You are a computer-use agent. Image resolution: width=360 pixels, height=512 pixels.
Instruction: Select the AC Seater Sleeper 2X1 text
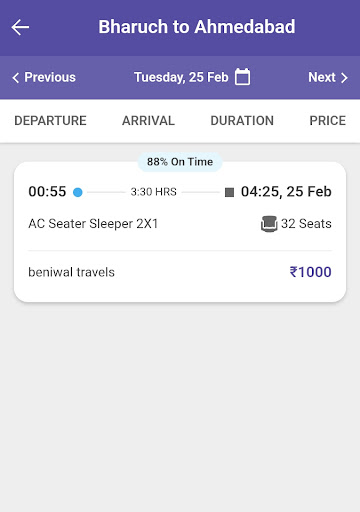(93, 224)
